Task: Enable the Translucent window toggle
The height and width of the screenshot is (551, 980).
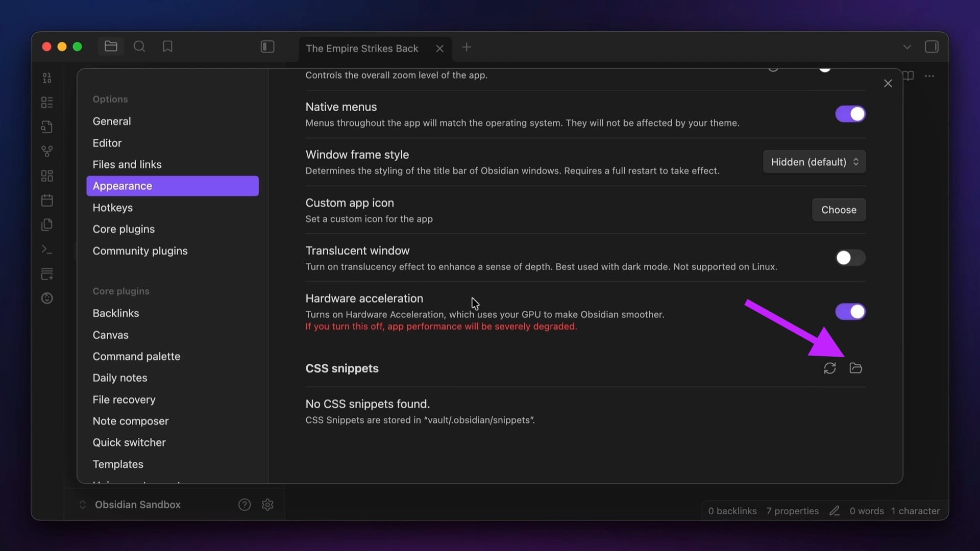Action: (x=850, y=258)
